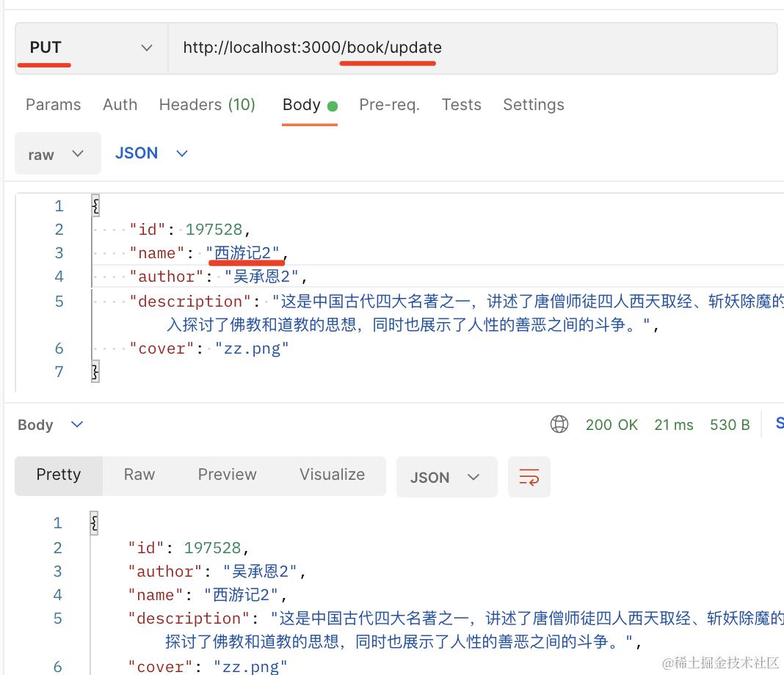
Task: Click the request URL input field
Action: [470, 48]
